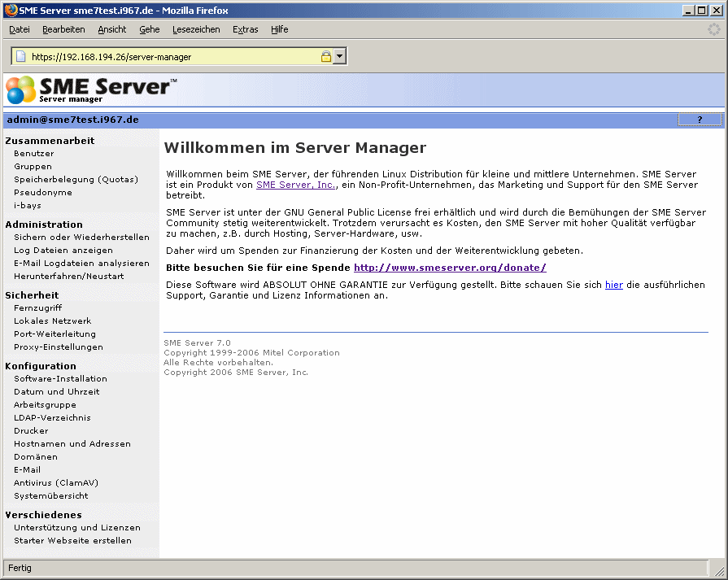The image size is (728, 580).
Task: Open Log Dateien anzeigen
Action: coord(63,250)
